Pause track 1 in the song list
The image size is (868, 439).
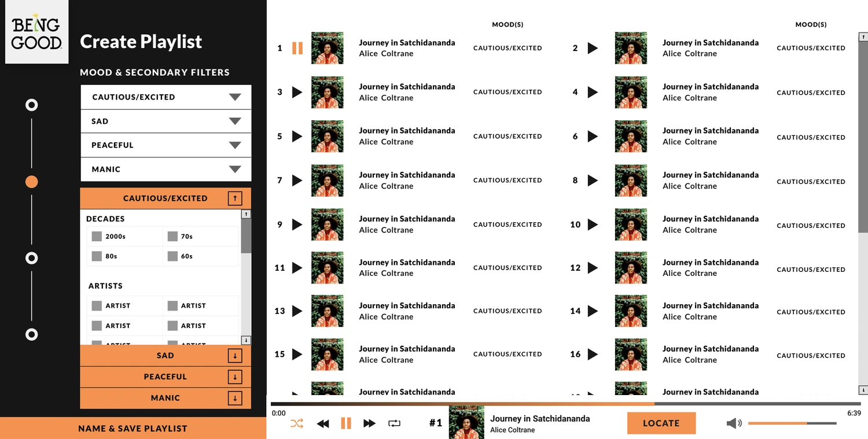tap(297, 48)
